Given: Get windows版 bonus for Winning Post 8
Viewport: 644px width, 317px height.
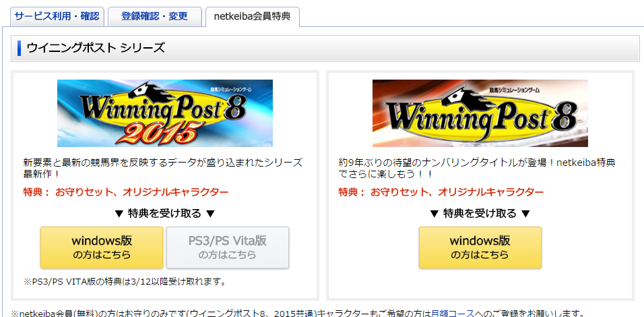Looking at the screenshot, I should click(480, 248).
